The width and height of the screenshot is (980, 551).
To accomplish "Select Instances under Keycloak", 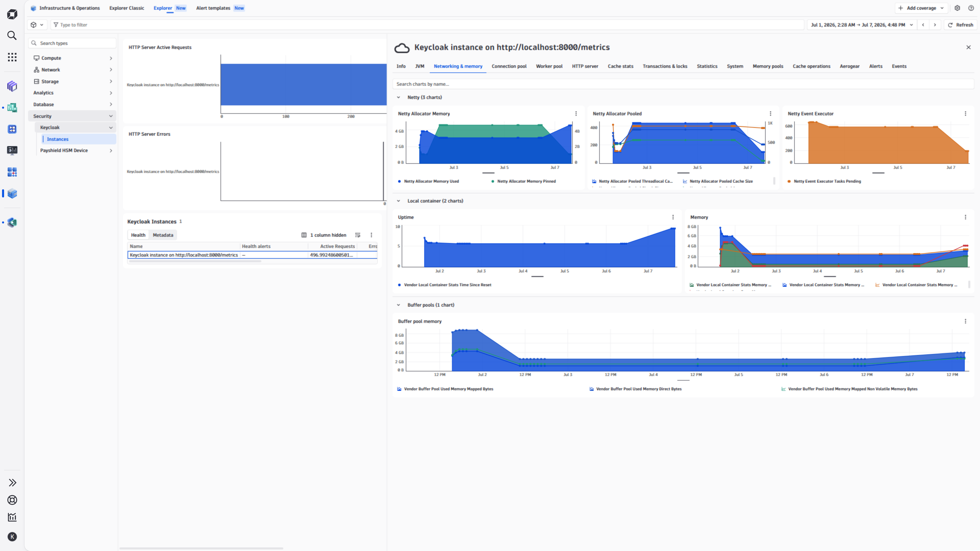I will [79, 139].
